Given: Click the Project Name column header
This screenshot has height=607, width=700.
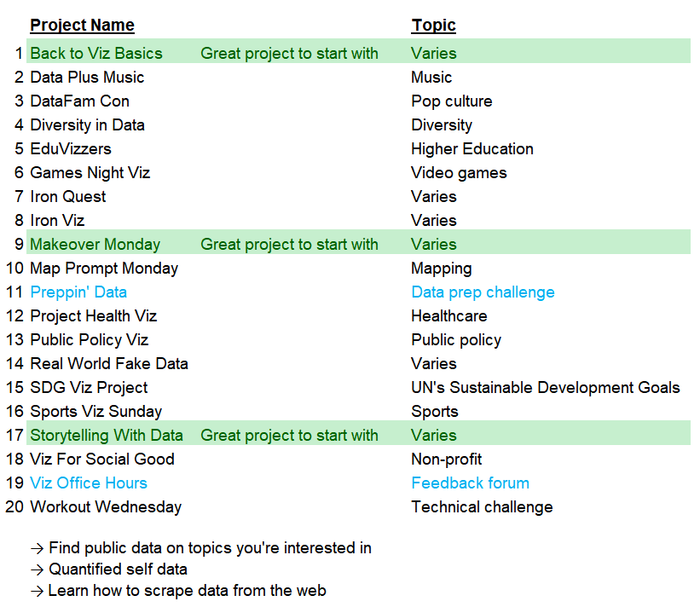Looking at the screenshot, I should tap(82, 26).
